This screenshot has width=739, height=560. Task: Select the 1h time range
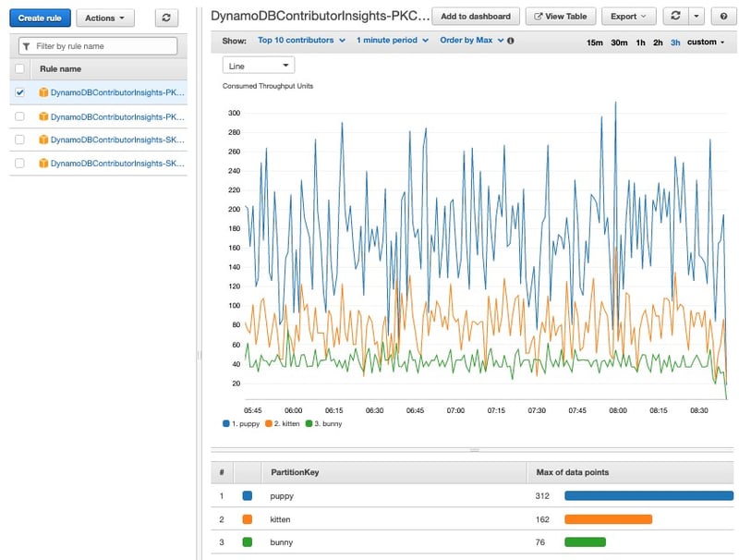pos(640,42)
